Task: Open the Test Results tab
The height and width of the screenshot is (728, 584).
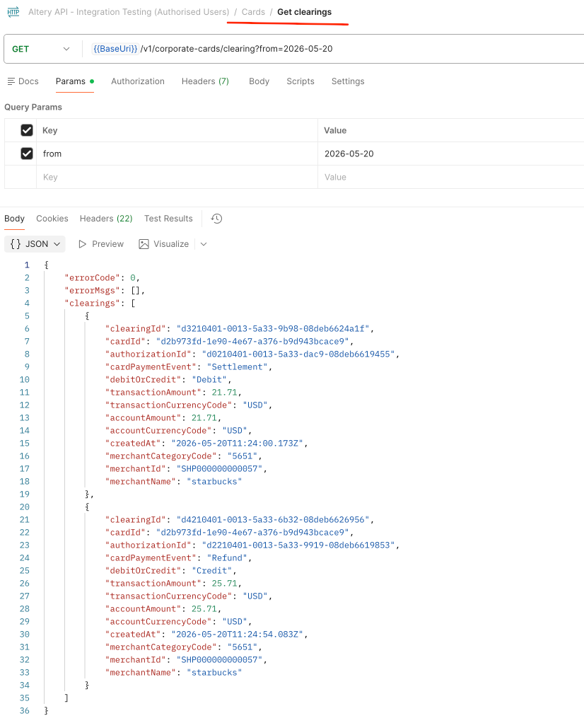Action: click(168, 219)
